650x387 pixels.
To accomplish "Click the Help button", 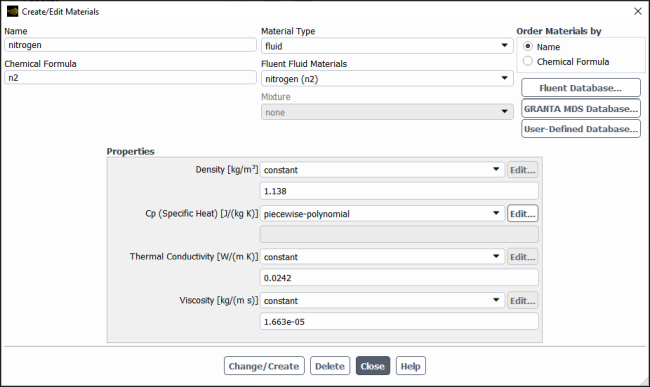I will click(410, 366).
